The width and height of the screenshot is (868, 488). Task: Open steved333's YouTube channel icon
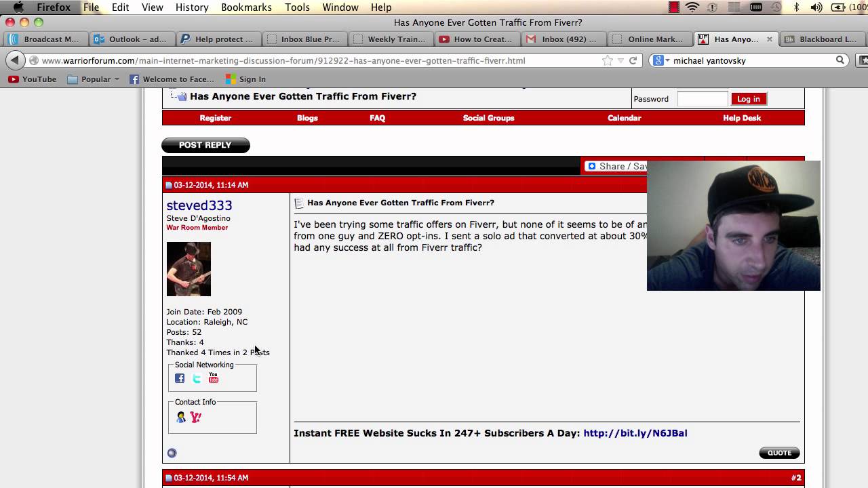point(214,378)
